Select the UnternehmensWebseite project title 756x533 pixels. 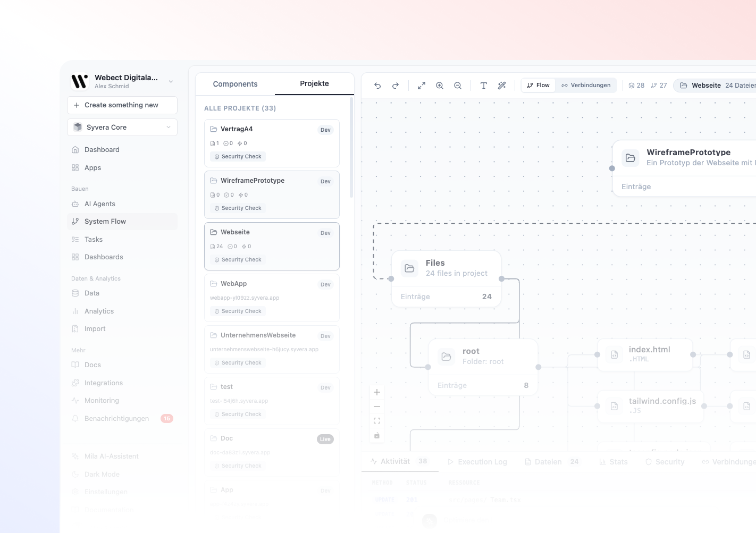tap(258, 335)
